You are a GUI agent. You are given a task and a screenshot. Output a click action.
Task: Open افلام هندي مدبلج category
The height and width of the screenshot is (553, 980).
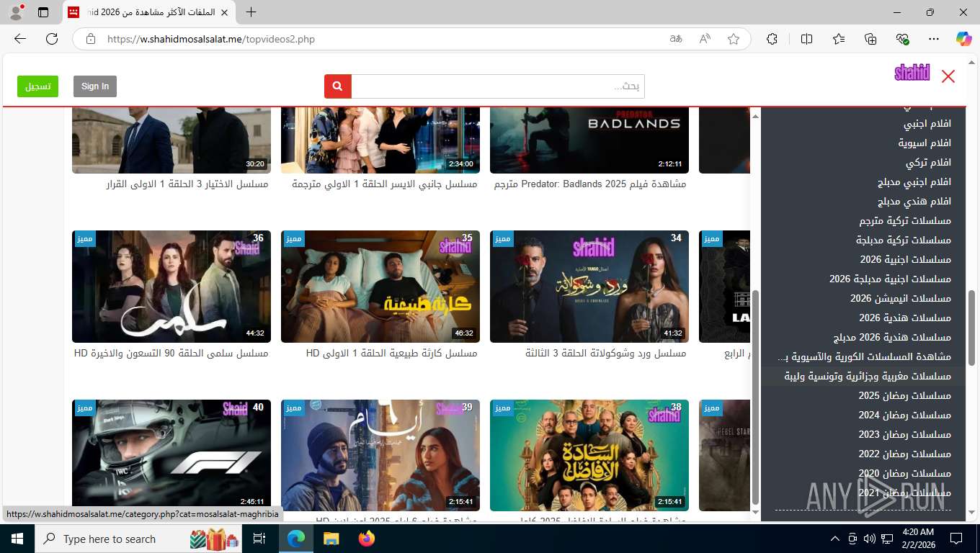point(914,202)
